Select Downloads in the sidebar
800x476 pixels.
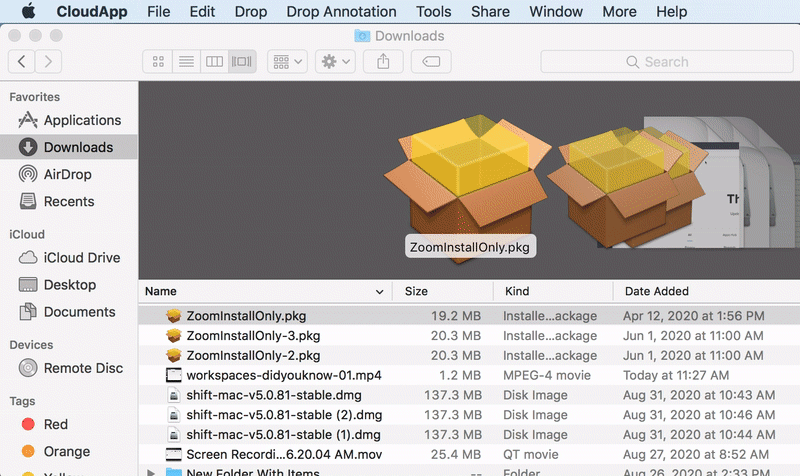69,147
